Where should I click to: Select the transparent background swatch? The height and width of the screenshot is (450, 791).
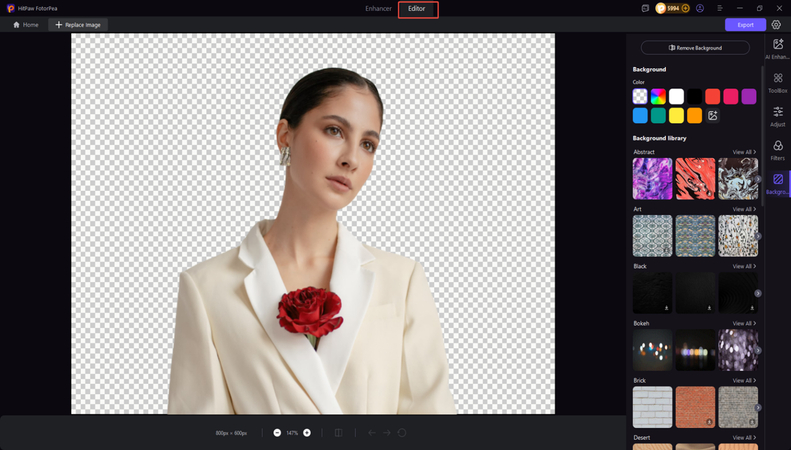640,96
